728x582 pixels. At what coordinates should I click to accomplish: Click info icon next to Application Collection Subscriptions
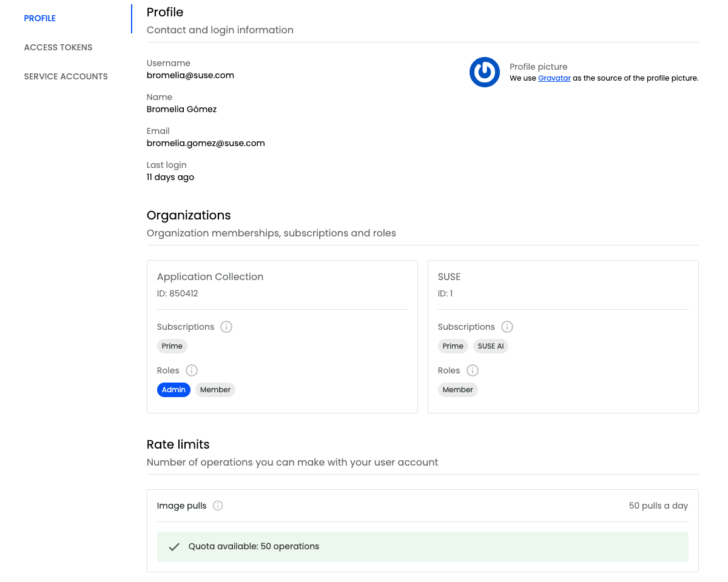coord(226,327)
